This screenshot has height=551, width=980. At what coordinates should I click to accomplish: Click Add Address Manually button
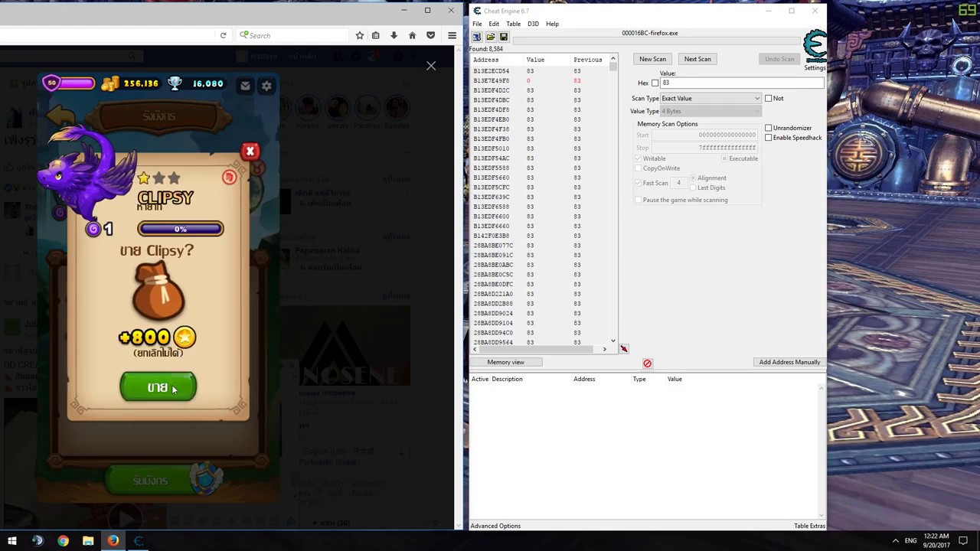click(789, 363)
